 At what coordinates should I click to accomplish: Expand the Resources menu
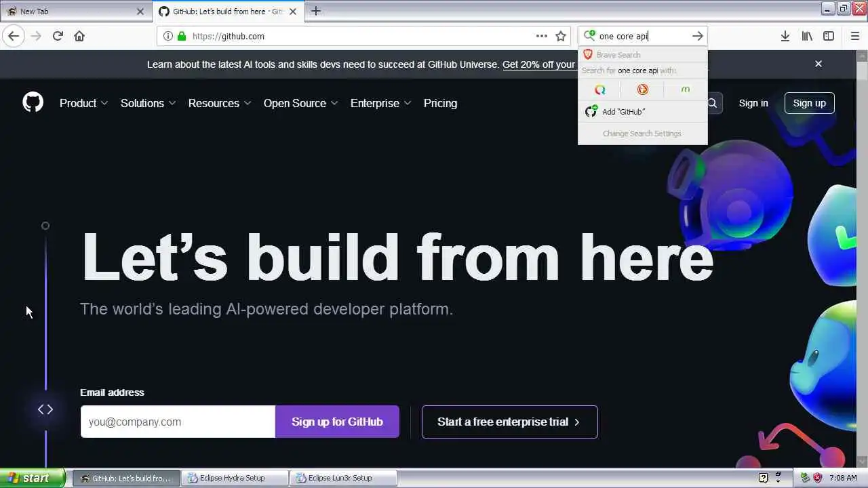pos(220,103)
